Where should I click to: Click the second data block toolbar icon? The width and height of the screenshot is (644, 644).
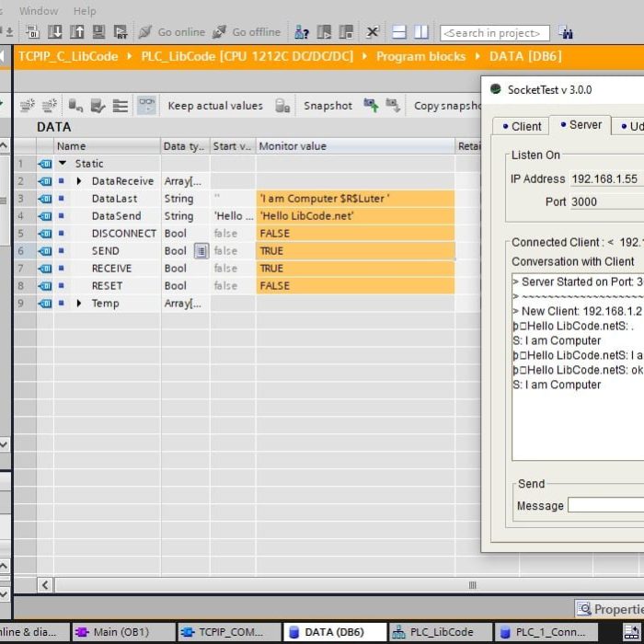pyautogui.click(x=50, y=106)
